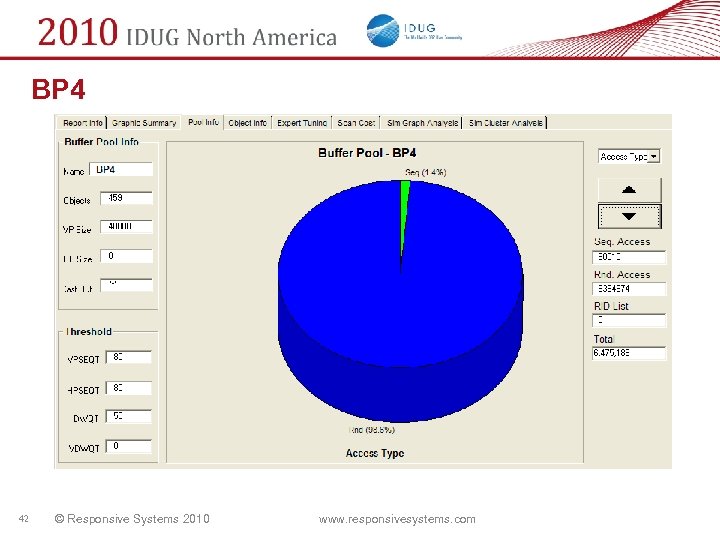Click the Buffer Pool Info group label
720x540 pixels.
(101, 142)
